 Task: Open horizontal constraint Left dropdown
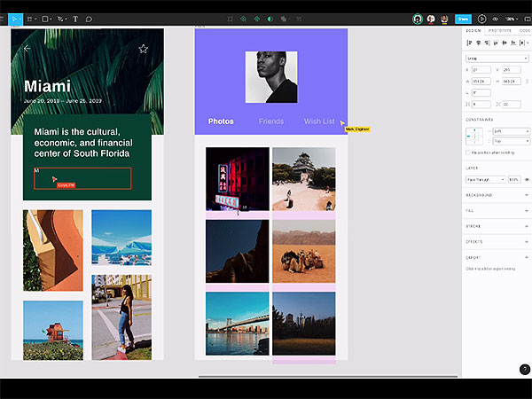(512, 131)
